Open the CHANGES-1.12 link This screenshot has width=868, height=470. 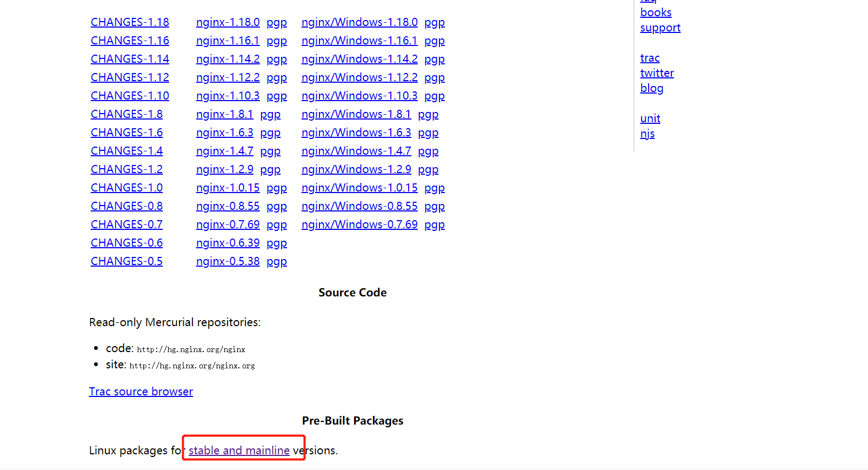coord(130,77)
